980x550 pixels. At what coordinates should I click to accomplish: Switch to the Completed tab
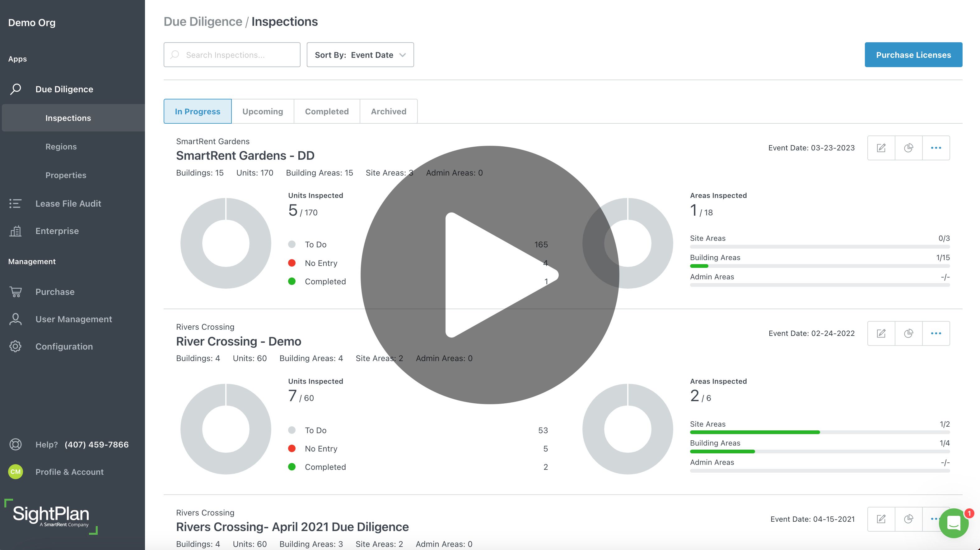click(x=326, y=111)
